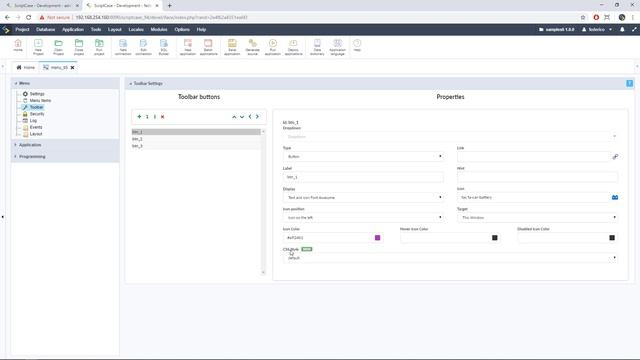Screen dimensions: 640x360
Task: Collapse the Menu section in the sidebar
Action: tap(24, 83)
